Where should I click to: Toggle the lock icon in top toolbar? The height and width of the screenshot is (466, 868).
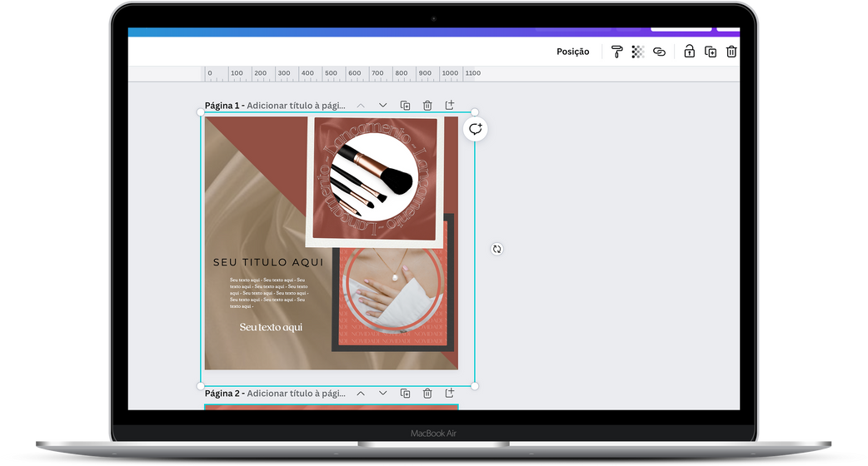[689, 52]
